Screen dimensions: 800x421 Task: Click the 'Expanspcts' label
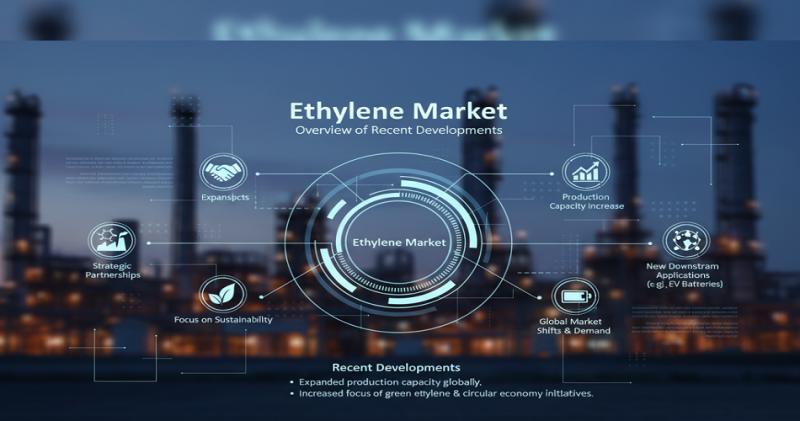225,197
